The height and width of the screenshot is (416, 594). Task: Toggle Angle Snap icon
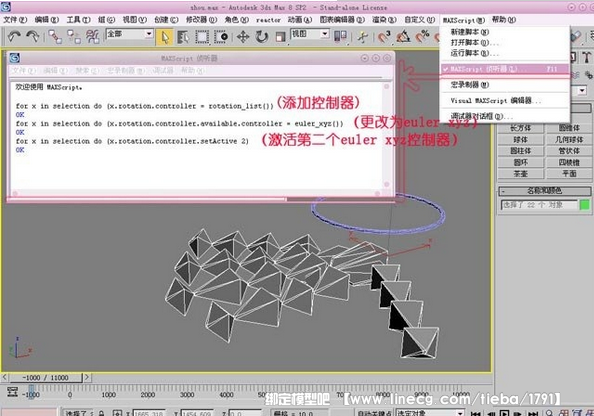click(x=403, y=37)
